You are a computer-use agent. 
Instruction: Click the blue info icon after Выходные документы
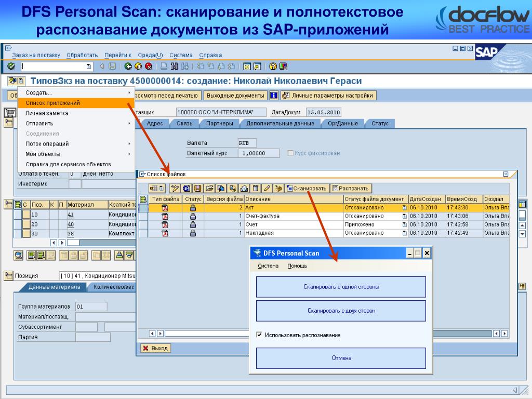tap(274, 96)
